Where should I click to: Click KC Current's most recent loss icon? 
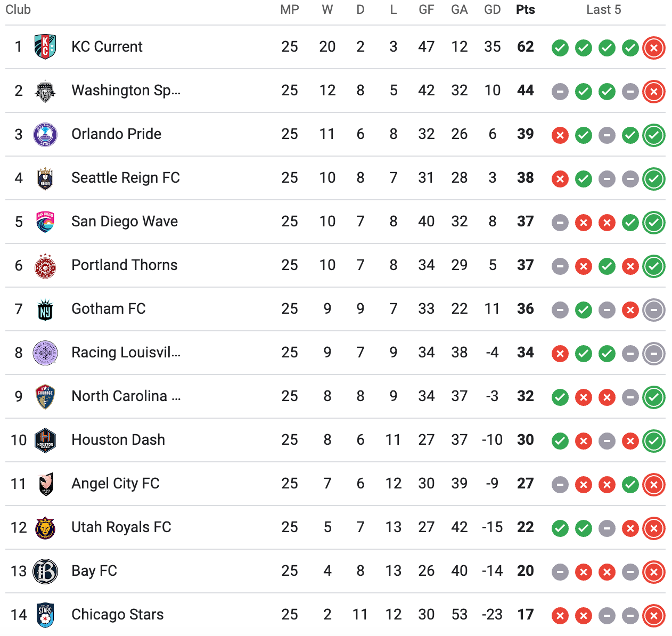[x=654, y=48]
